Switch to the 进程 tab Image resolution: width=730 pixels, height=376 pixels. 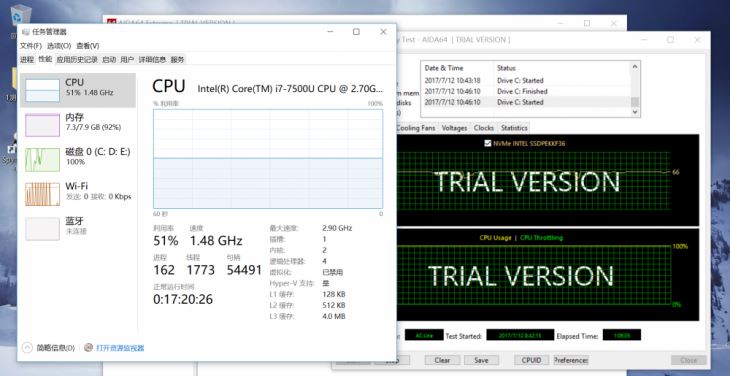[x=27, y=59]
